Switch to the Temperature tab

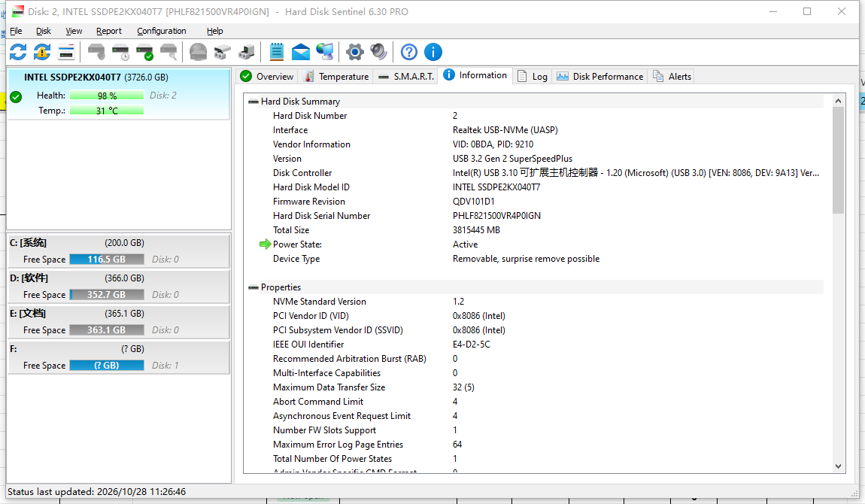336,77
